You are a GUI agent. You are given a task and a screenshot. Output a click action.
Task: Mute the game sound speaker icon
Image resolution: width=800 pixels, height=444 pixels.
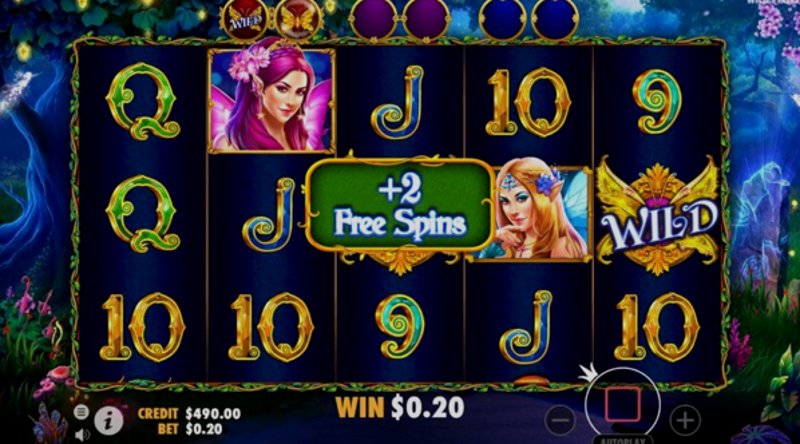(82, 435)
